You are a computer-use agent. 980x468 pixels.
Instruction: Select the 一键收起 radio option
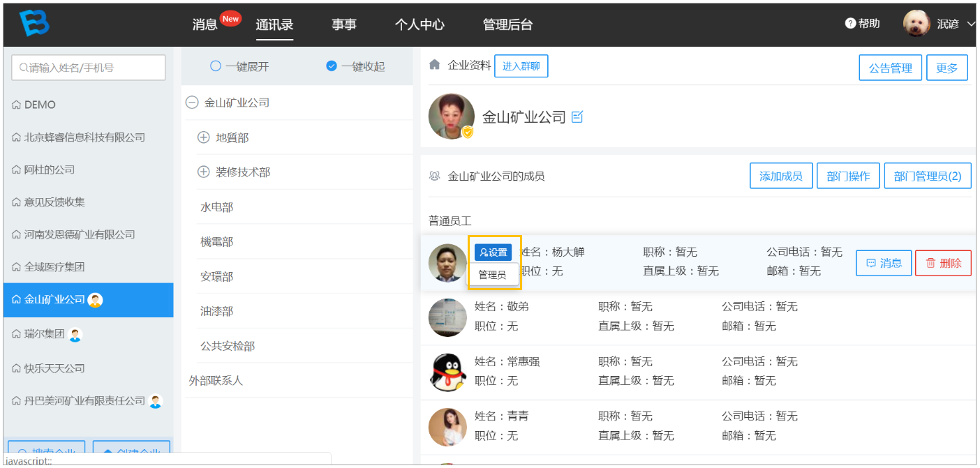pyautogui.click(x=332, y=66)
